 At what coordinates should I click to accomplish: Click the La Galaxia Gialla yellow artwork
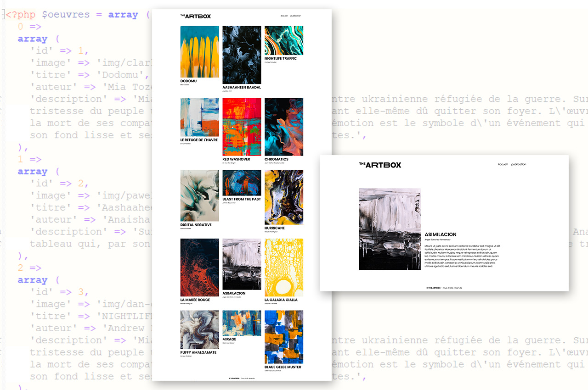click(284, 267)
